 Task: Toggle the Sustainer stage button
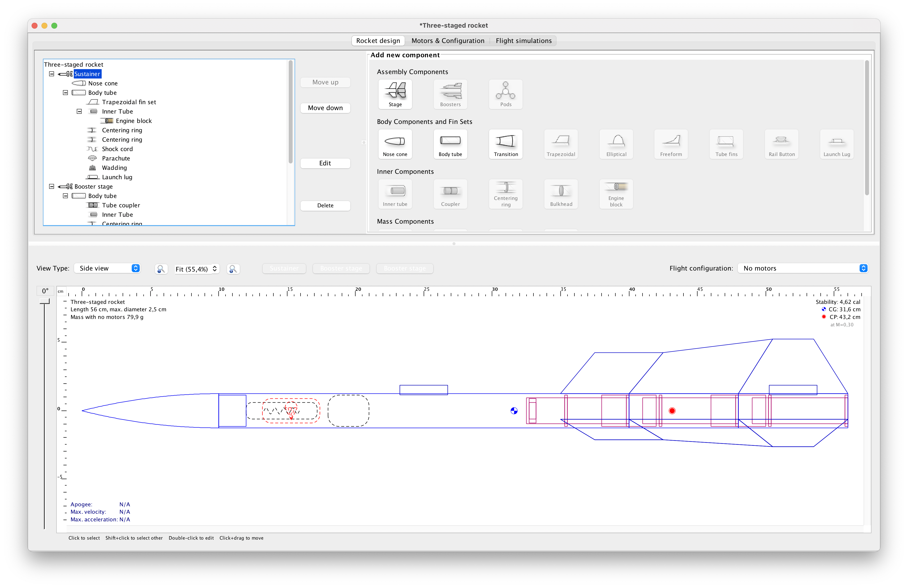pyautogui.click(x=284, y=268)
